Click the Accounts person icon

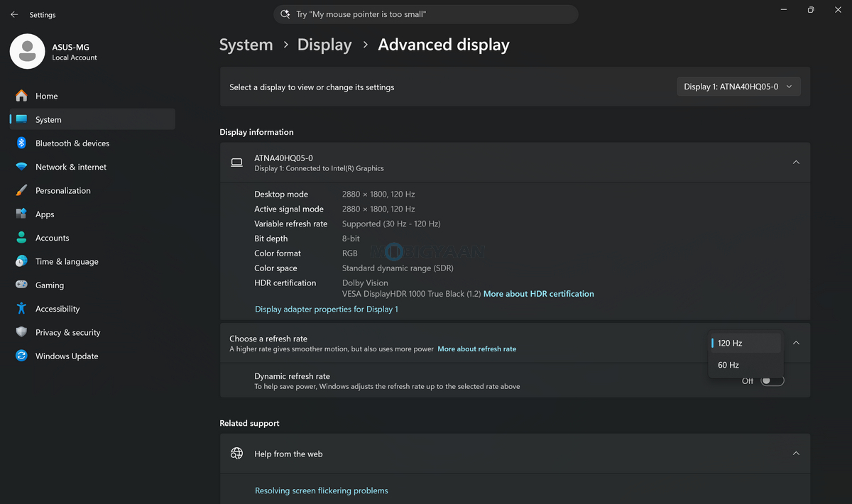[x=21, y=238]
